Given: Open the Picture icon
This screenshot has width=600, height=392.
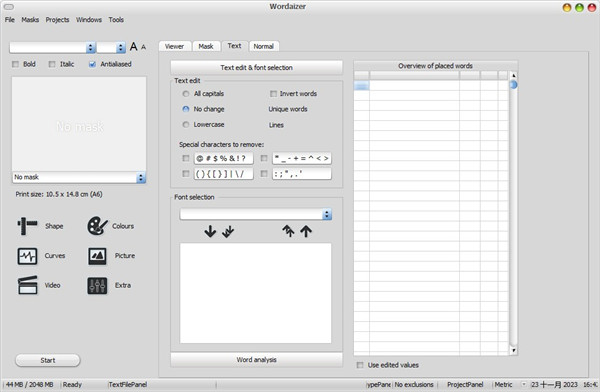Looking at the screenshot, I should 98,256.
